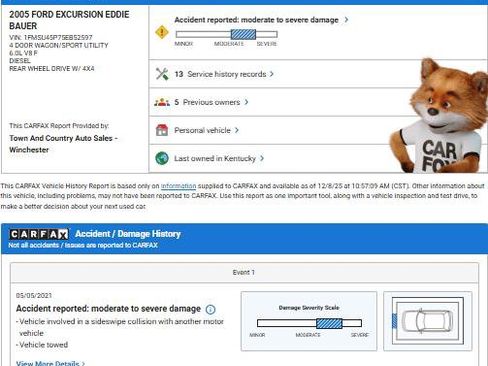Expand the accident reported summary chevron
The width and height of the screenshot is (488, 366).
pyautogui.click(x=346, y=20)
